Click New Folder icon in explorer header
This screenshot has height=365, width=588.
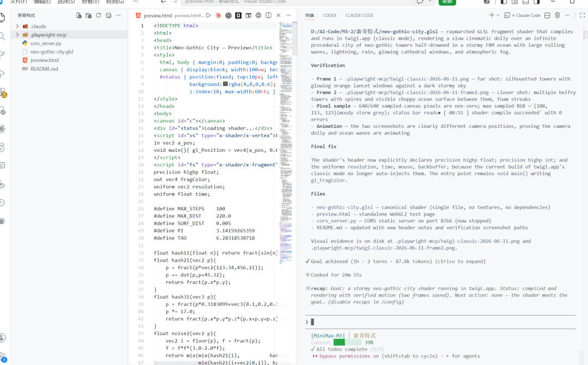(89, 15)
